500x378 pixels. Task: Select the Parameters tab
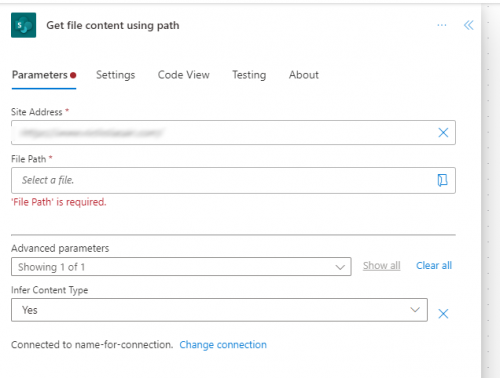coord(44,75)
